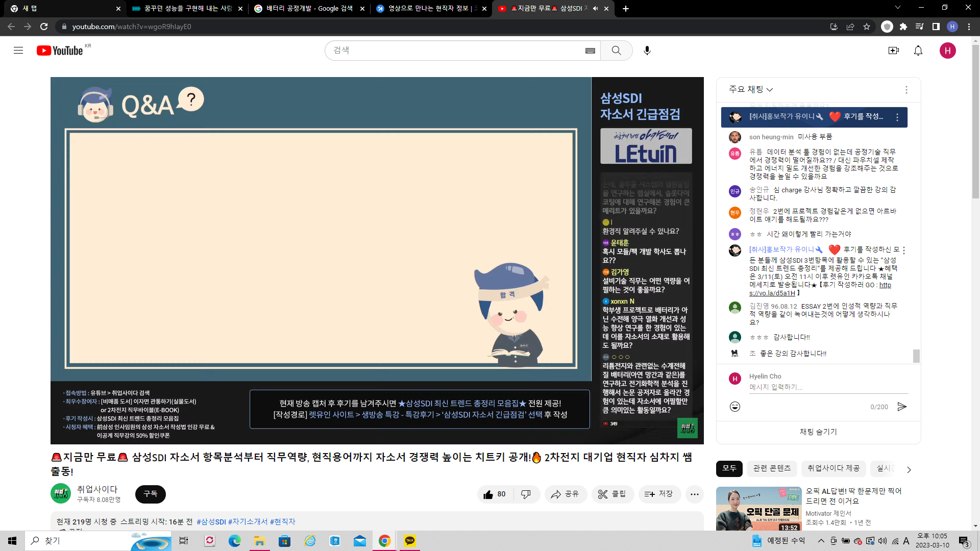Open a new tab with plus button
The image size is (980, 551).
(x=626, y=9)
